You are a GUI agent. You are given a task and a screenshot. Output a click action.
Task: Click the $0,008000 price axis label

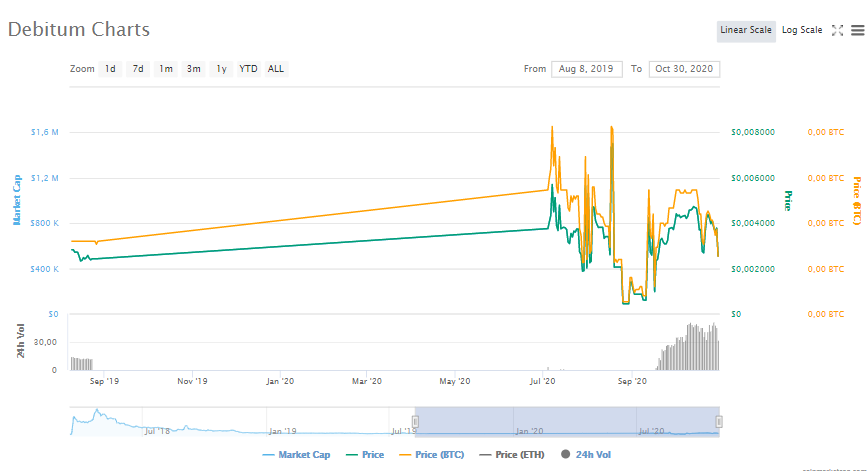[753, 132]
